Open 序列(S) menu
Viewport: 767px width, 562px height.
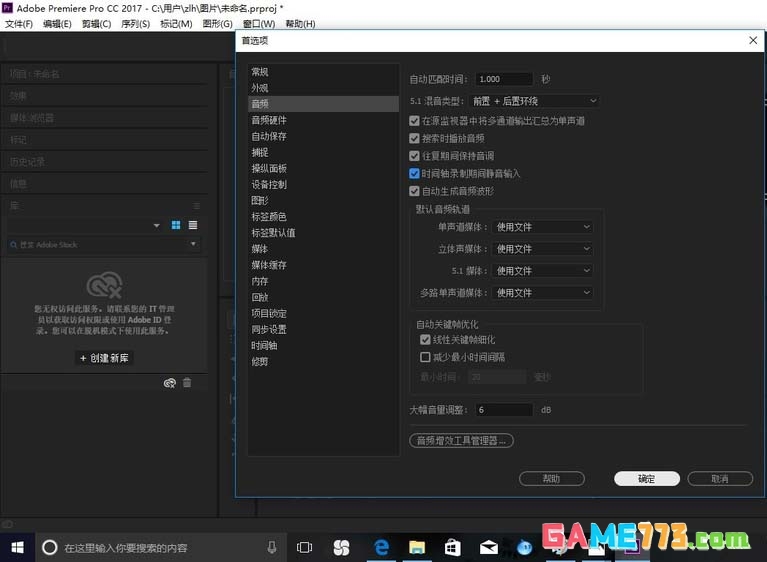tap(135, 24)
